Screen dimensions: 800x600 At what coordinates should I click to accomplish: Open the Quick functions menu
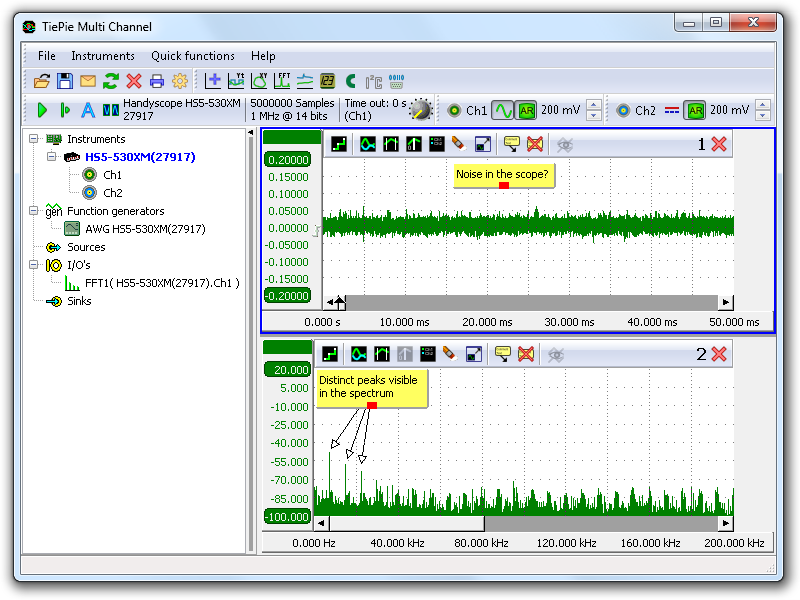(x=193, y=56)
